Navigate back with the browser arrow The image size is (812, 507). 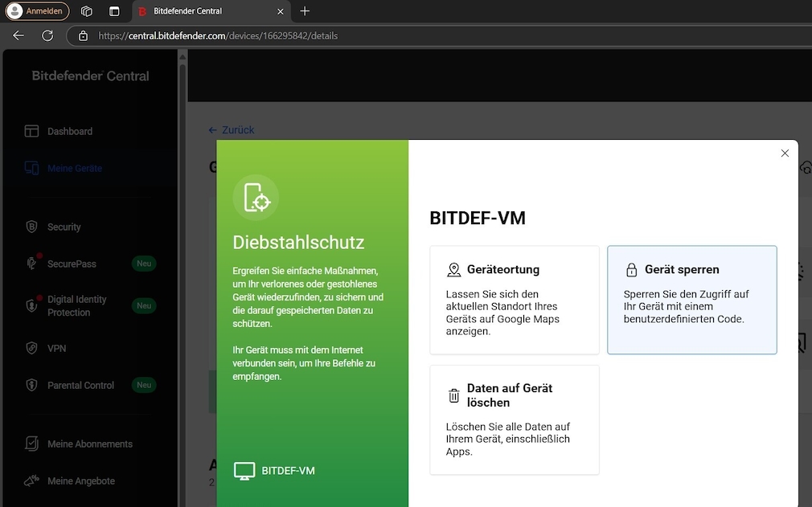coord(18,35)
